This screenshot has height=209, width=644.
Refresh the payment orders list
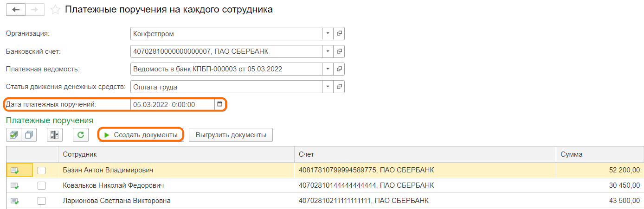[81, 135]
